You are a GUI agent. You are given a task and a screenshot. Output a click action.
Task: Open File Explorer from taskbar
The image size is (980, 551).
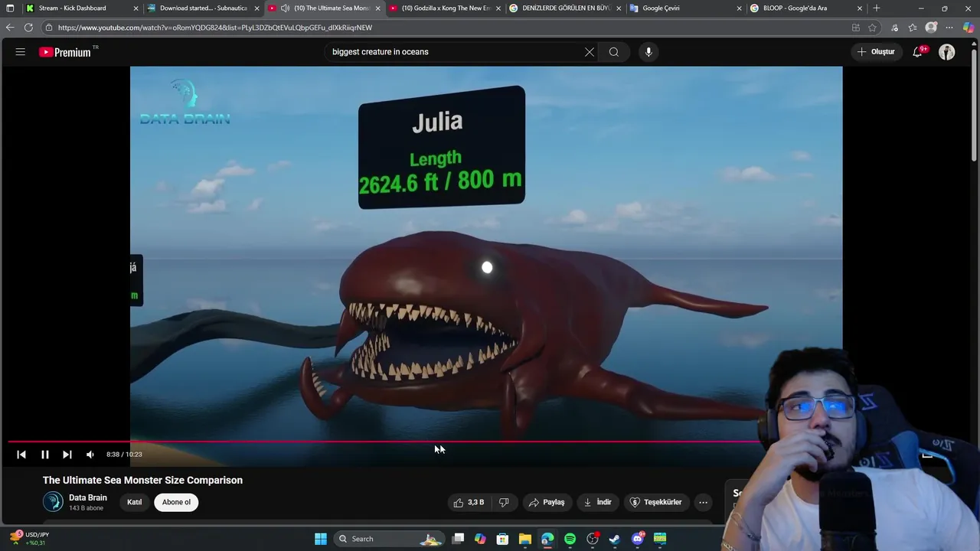(x=525, y=539)
